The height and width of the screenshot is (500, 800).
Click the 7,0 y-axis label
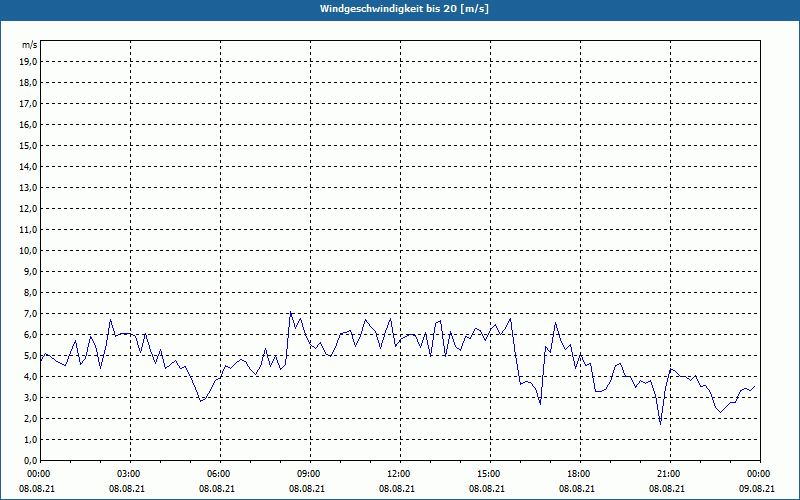(30, 313)
